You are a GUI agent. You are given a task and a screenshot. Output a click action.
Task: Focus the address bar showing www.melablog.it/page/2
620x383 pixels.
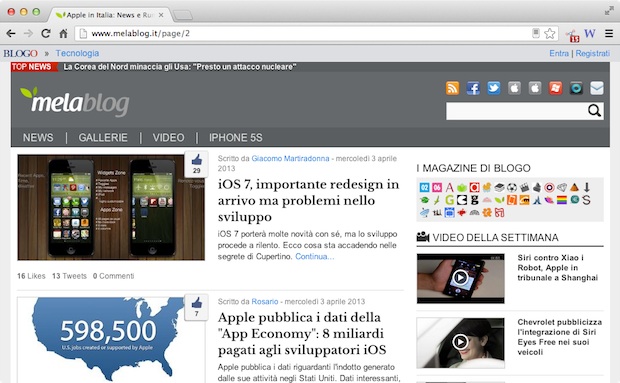tap(301, 34)
